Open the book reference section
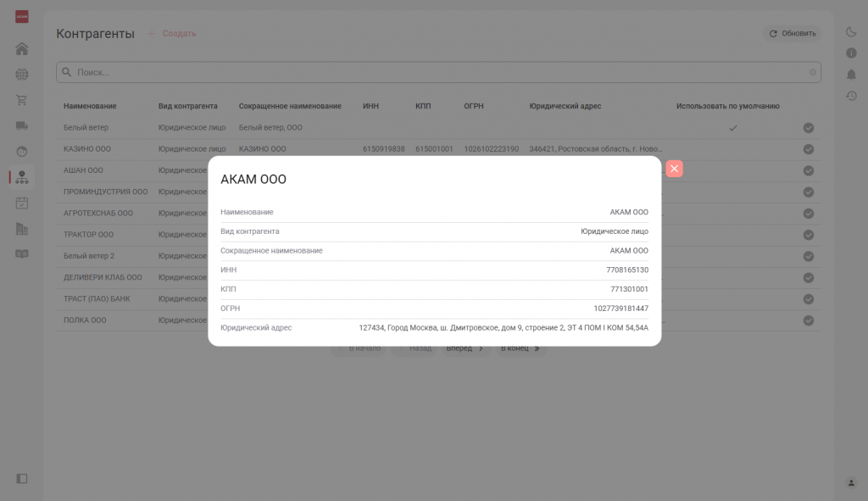 [21, 254]
